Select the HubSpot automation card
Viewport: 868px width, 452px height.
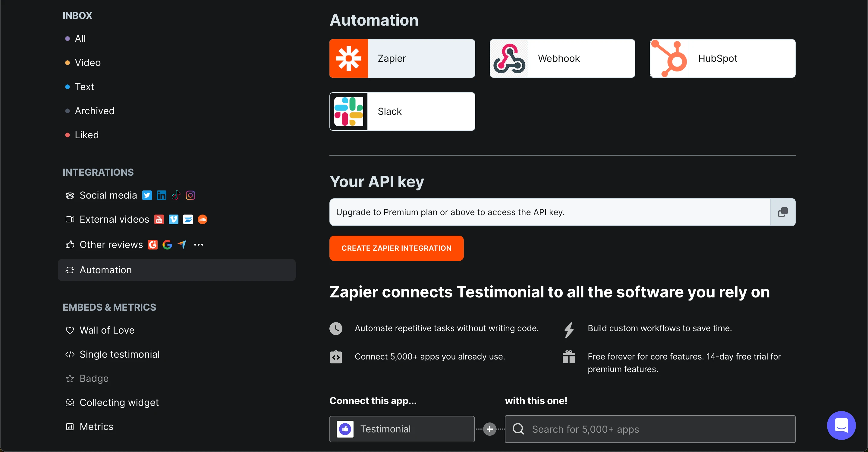click(x=722, y=58)
